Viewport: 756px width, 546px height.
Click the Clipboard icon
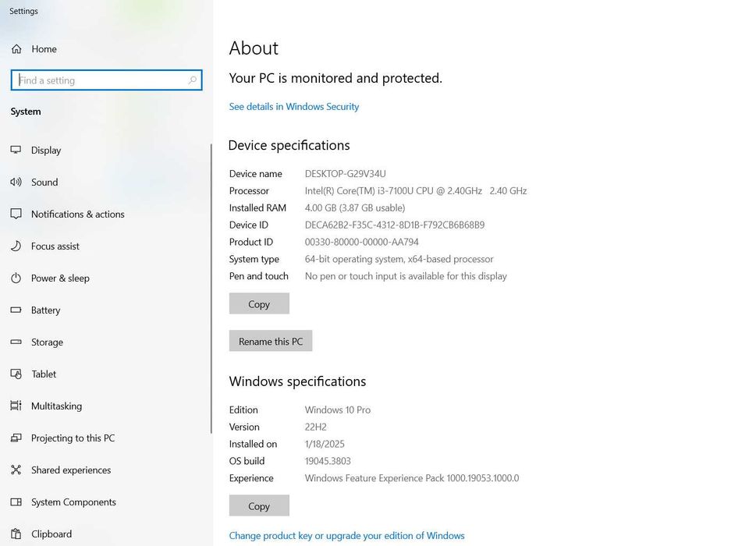click(x=16, y=534)
